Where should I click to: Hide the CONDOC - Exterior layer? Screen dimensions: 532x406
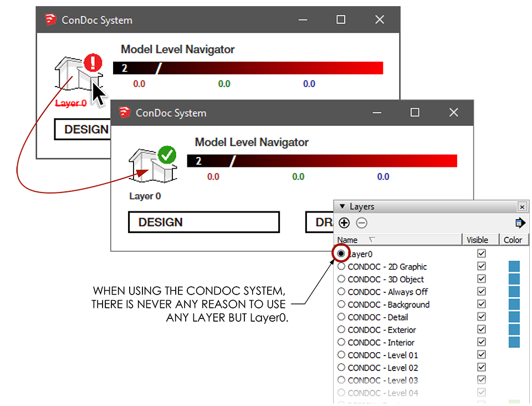click(x=482, y=329)
